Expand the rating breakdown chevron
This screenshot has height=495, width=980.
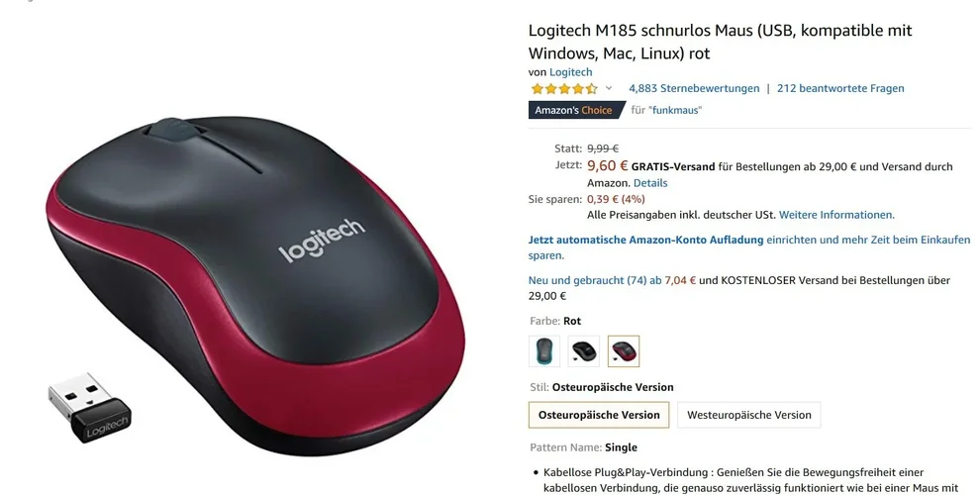[x=609, y=88]
